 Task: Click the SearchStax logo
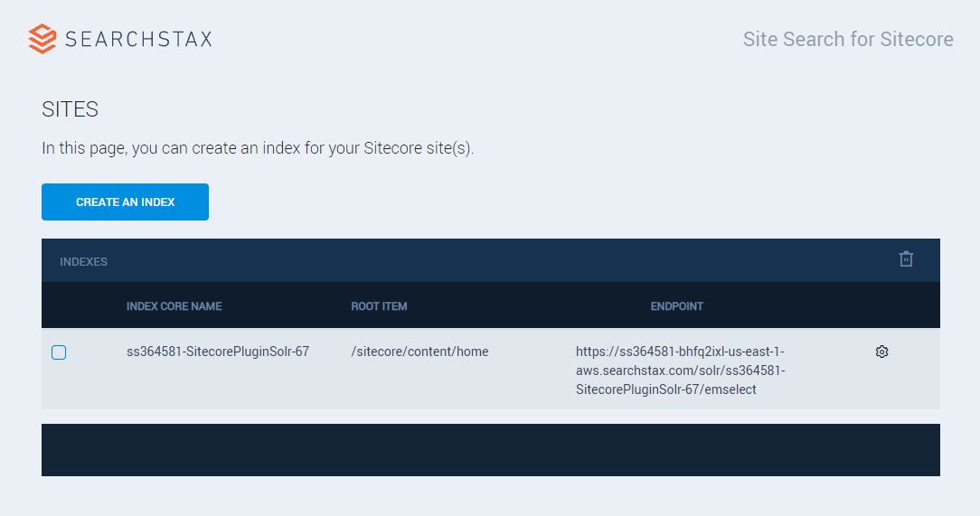coord(120,39)
